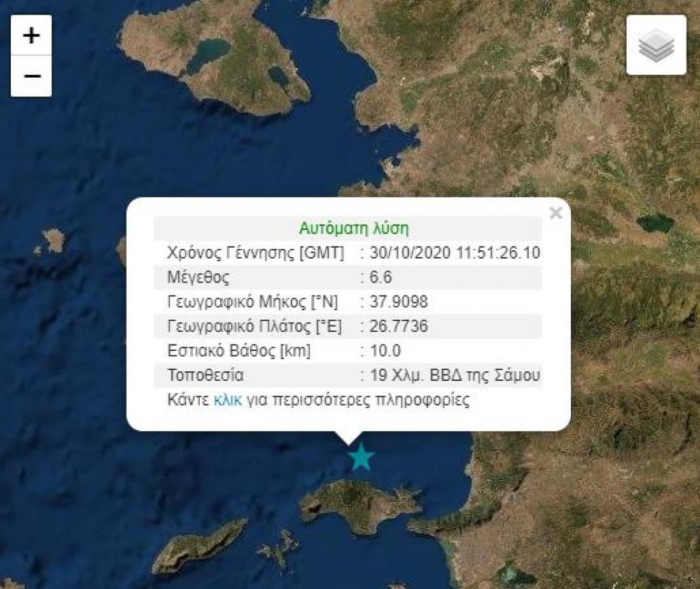This screenshot has width=700, height=589.
Task: Click Ikaria island on the map
Action: coord(199,547)
